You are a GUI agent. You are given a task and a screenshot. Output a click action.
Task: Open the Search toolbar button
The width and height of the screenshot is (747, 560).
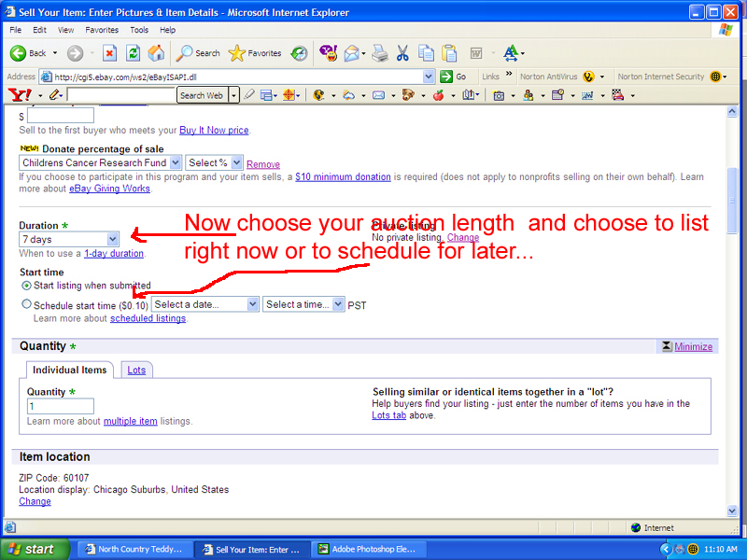click(x=198, y=53)
